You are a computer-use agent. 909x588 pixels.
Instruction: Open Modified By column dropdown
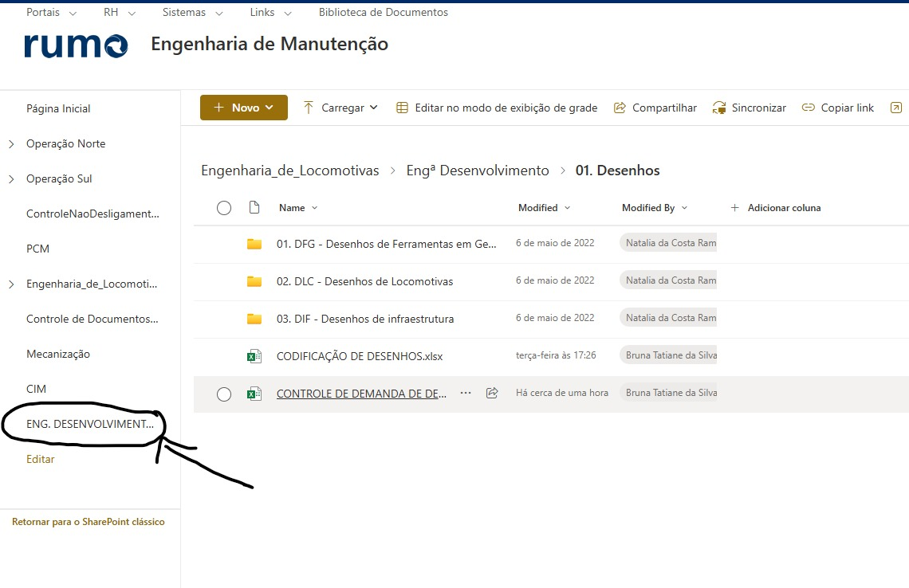(655, 208)
